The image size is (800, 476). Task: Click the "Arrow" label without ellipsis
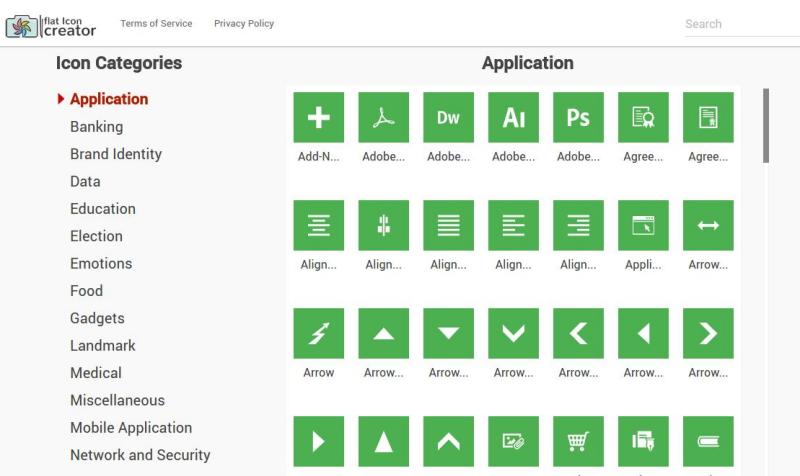pos(318,373)
